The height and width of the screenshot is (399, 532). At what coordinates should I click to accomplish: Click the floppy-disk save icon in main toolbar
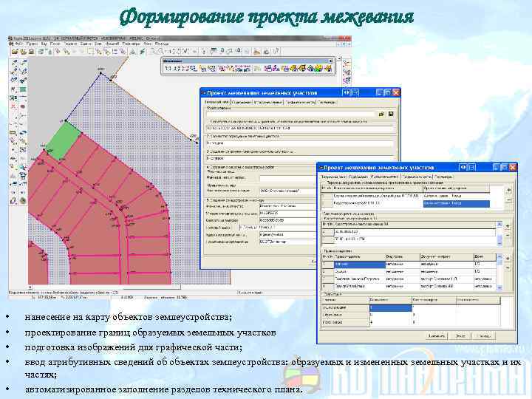[x=31, y=52]
